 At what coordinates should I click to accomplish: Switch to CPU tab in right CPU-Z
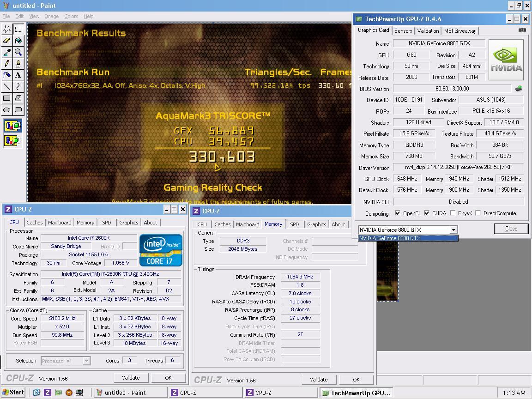(202, 224)
